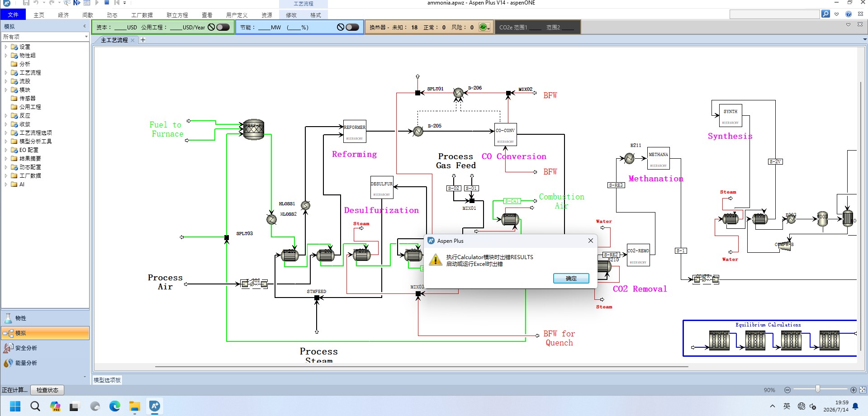Adjust the zoom slider in the status bar
The height and width of the screenshot is (416, 868).
pyautogui.click(x=818, y=389)
